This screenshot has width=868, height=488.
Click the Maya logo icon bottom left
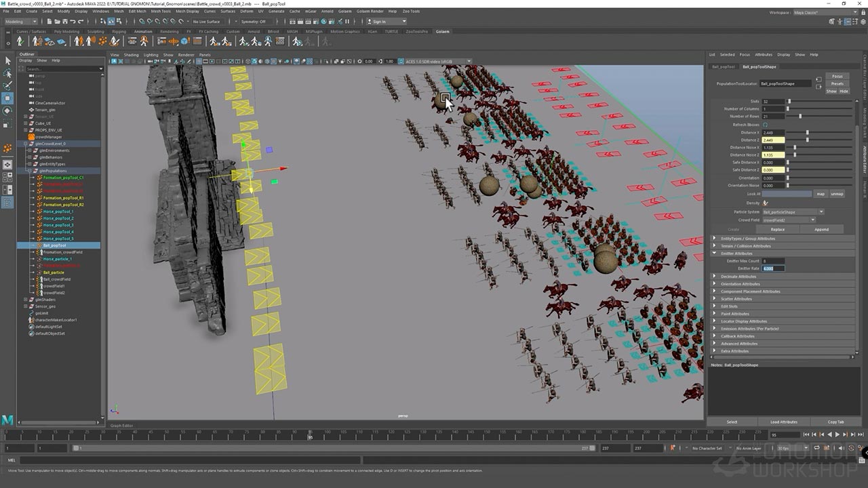7,420
